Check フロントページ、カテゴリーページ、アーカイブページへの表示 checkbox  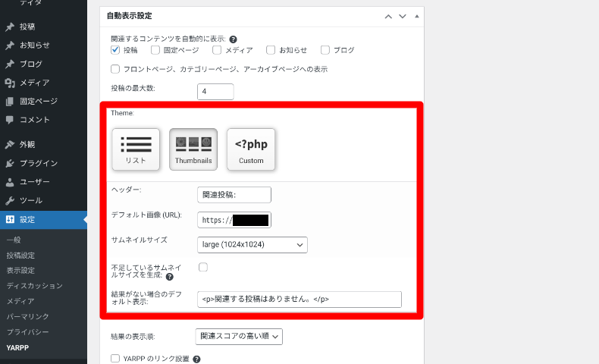(x=115, y=69)
